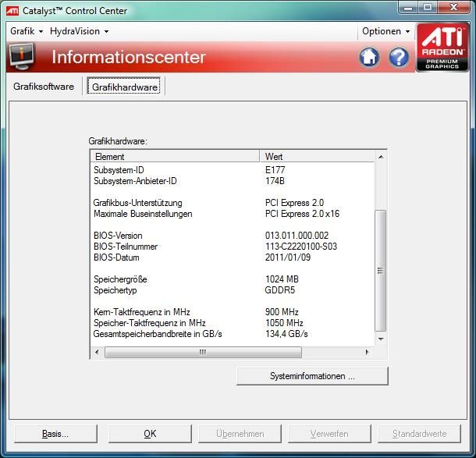Select the BIOS-Teilnummer row
The height and width of the screenshot is (458, 476).
233,247
